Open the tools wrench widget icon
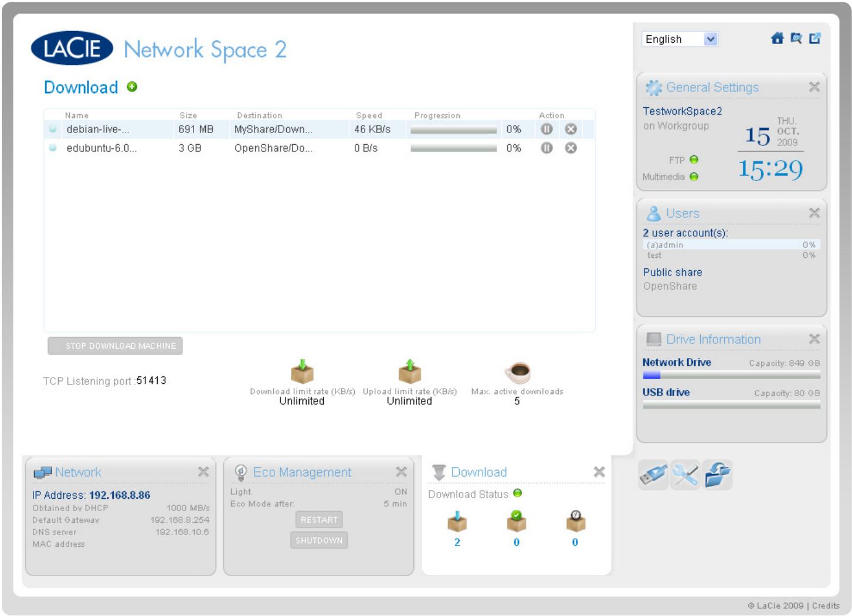The width and height of the screenshot is (852, 616). coord(685,475)
